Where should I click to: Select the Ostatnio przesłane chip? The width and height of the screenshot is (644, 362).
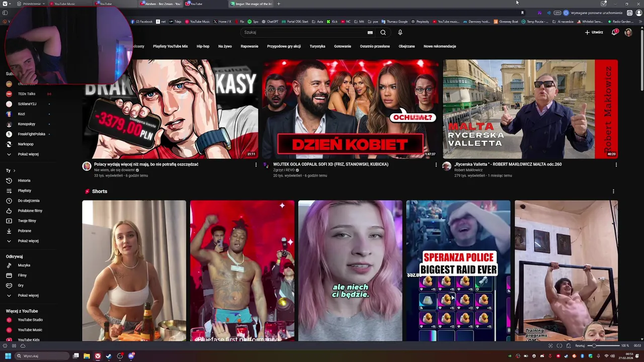coord(375,46)
